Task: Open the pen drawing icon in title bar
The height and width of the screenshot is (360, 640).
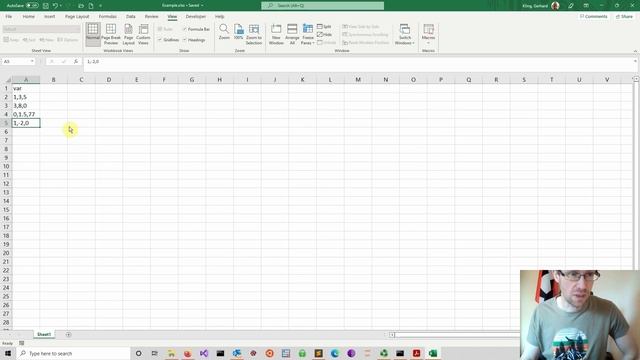Action: click(x=571, y=6)
